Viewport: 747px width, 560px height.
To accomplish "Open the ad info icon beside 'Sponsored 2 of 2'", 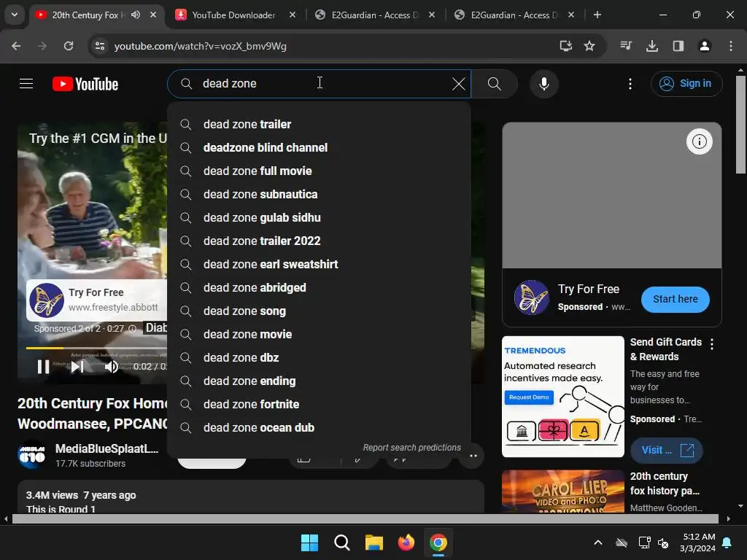I will [x=133, y=329].
